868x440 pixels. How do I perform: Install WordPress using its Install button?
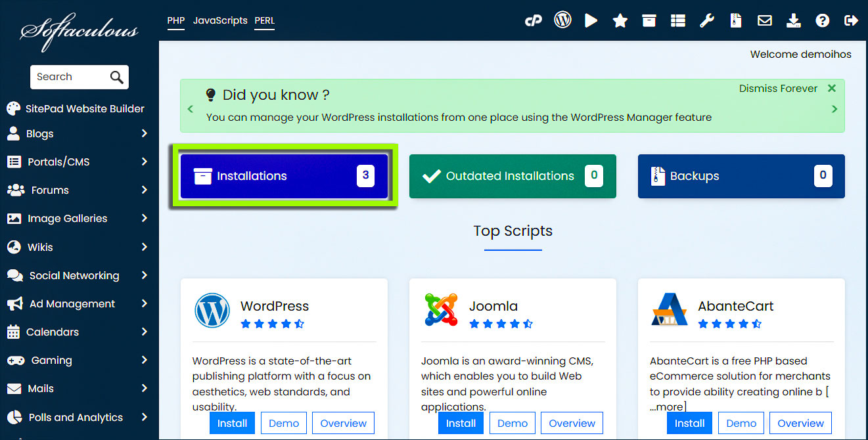pos(232,424)
